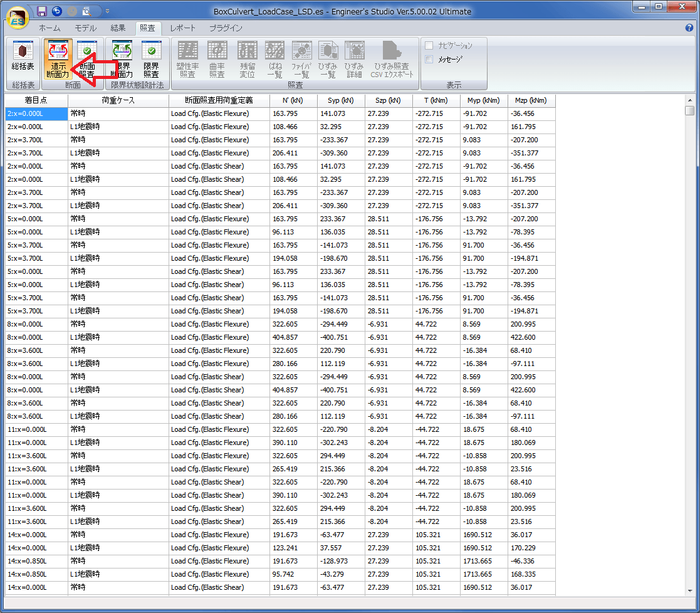Screen dimensions: 700x613
Task: Toggle the ナビゲーション checkbox
Action: click(x=429, y=46)
